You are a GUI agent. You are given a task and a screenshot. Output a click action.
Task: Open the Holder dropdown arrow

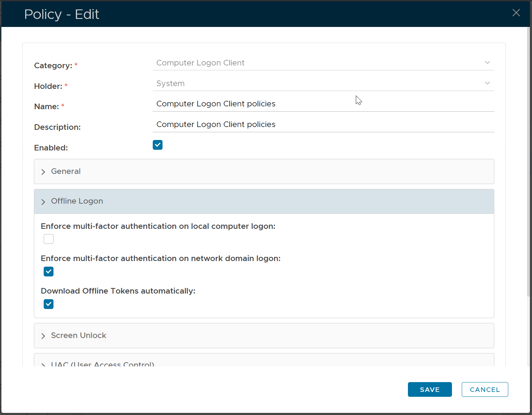coord(487,83)
